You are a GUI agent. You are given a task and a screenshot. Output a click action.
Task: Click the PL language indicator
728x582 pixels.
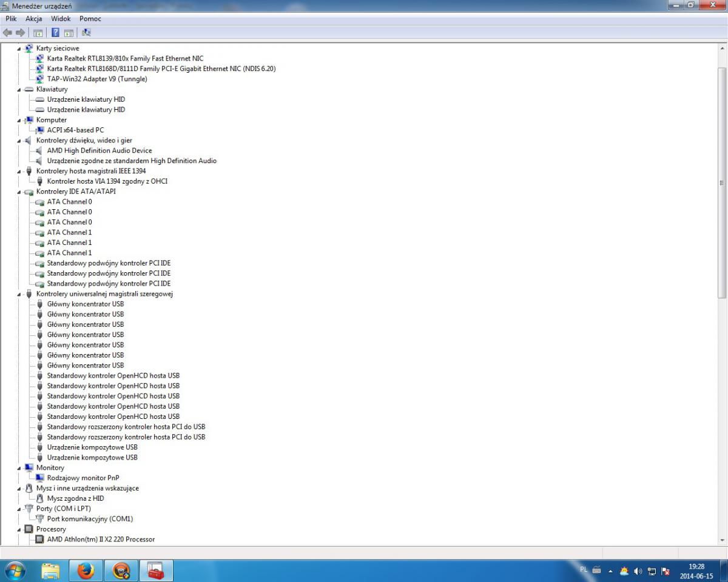584,570
